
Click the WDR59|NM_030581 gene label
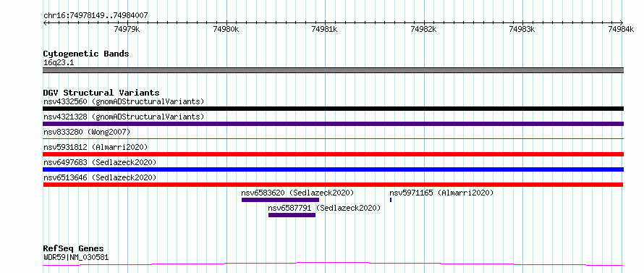tap(76, 258)
